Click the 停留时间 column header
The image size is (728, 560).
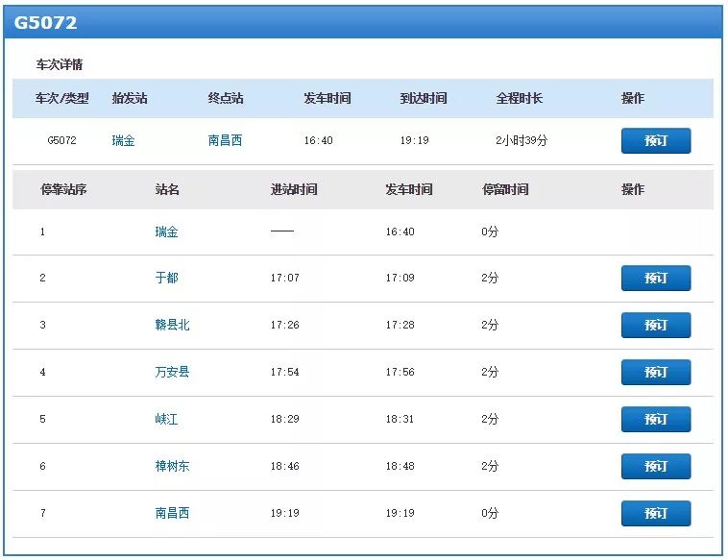(505, 189)
